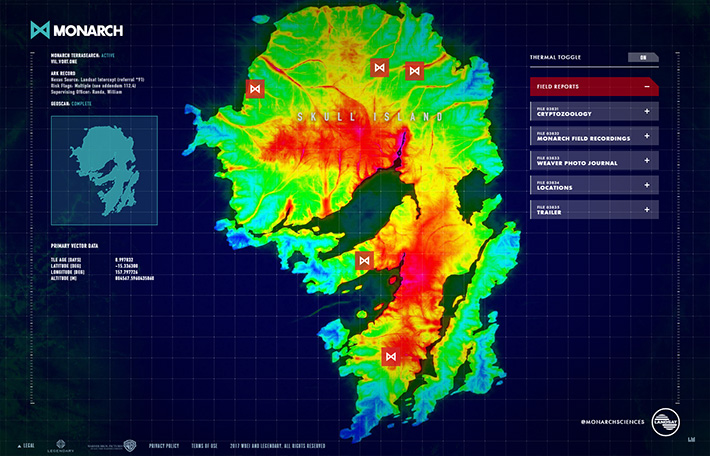Open the left of the two northern Monarch markers

[x=379, y=68]
